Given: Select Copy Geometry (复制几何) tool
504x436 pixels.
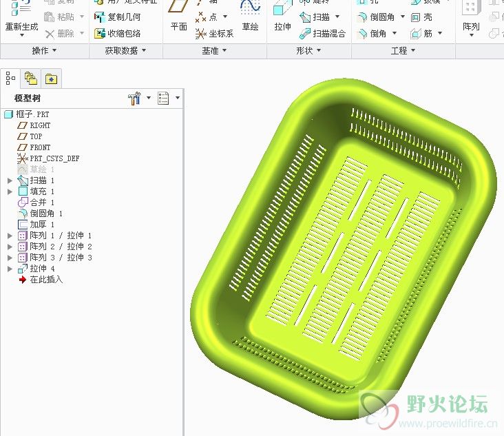Looking at the screenshot, I should (x=118, y=17).
